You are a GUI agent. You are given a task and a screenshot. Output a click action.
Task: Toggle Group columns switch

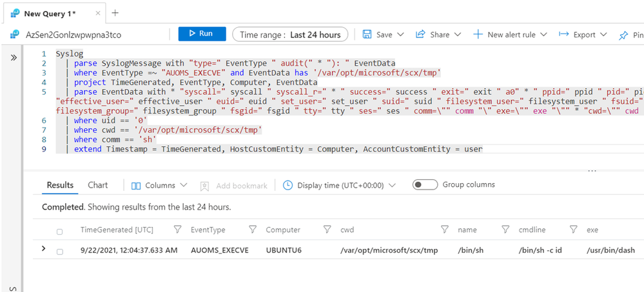pyautogui.click(x=425, y=185)
